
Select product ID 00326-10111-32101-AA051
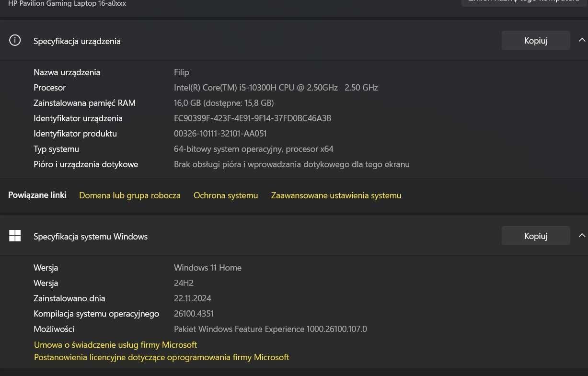220,134
